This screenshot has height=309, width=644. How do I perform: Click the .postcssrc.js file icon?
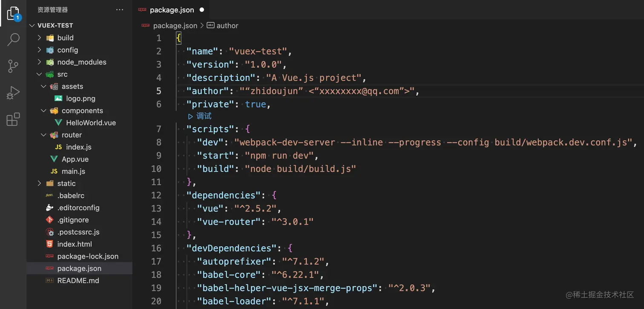pos(50,232)
